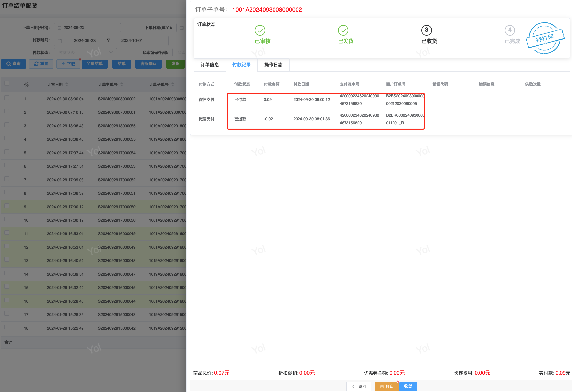This screenshot has width=572, height=392.
Task: Check the checkbox for row 1
Action: click(7, 98)
